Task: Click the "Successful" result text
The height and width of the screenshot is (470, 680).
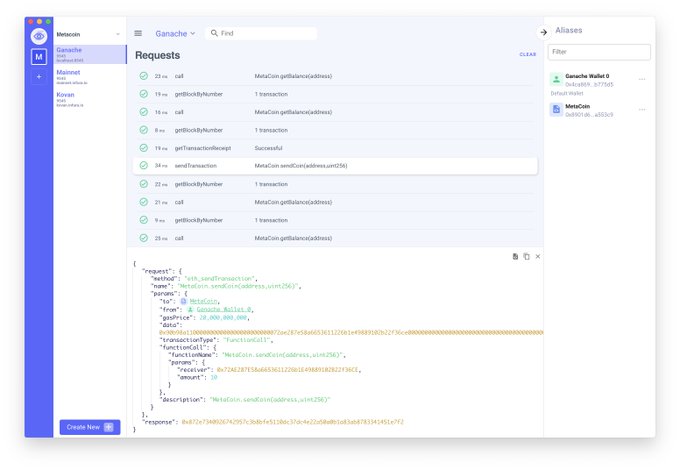Action: [x=268, y=148]
